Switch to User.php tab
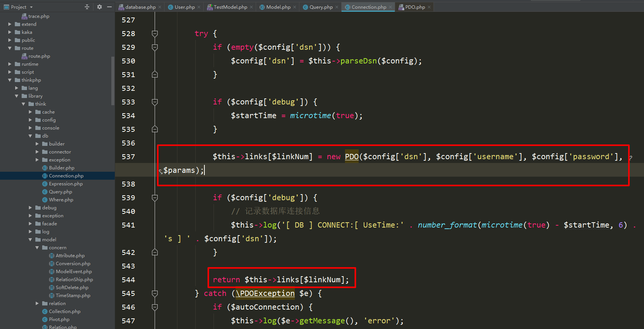This screenshot has height=329, width=644. coord(185,7)
